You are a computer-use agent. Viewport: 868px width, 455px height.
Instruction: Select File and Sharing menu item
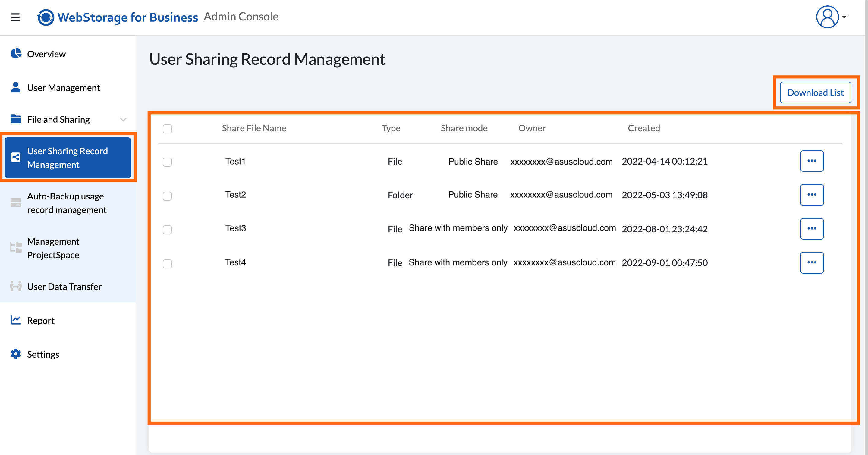(x=58, y=119)
